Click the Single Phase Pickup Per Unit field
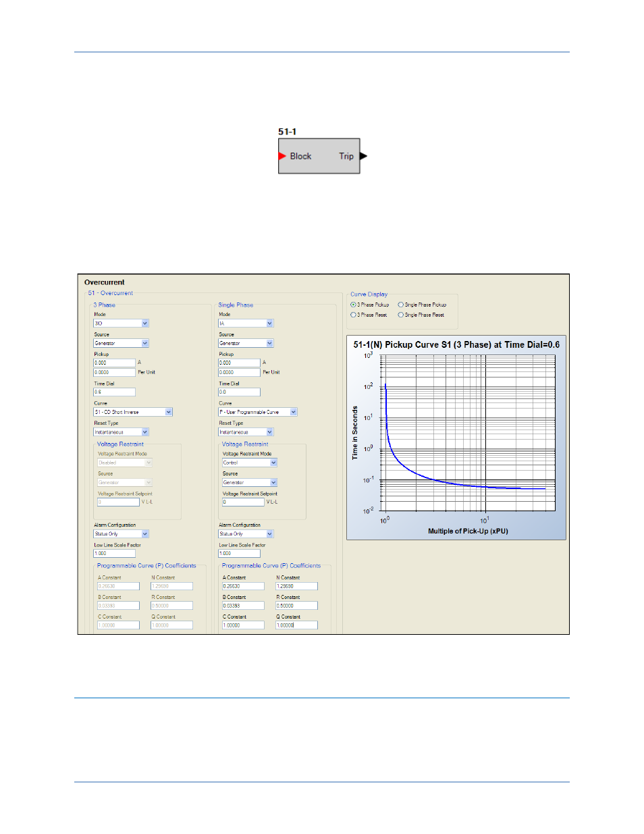This screenshot has height=834, width=644. (239, 372)
